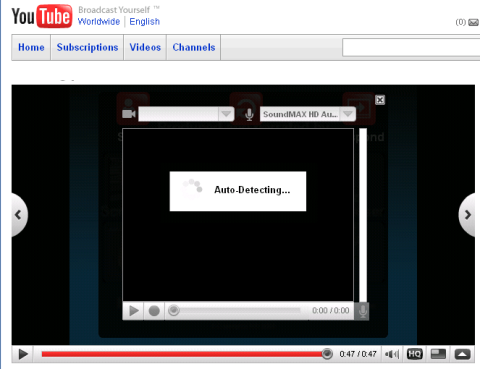Viewport: 480px width, 369px height.
Task: Click the microphone volume level bar
Action: (x=363, y=215)
